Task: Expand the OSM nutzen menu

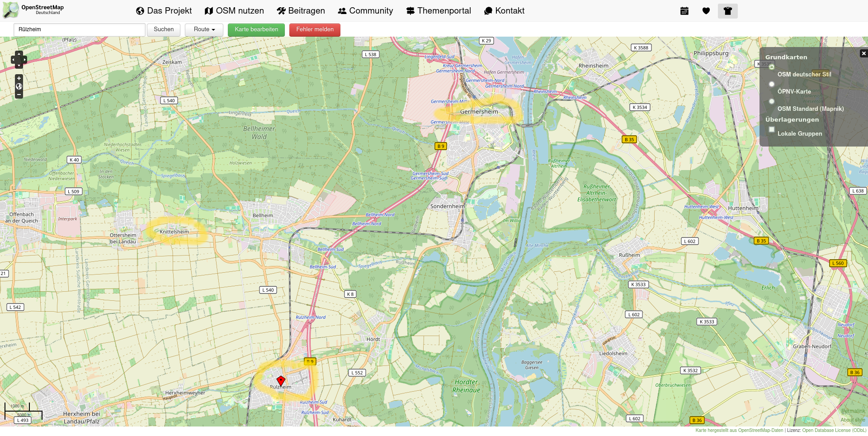Action: pyautogui.click(x=234, y=11)
